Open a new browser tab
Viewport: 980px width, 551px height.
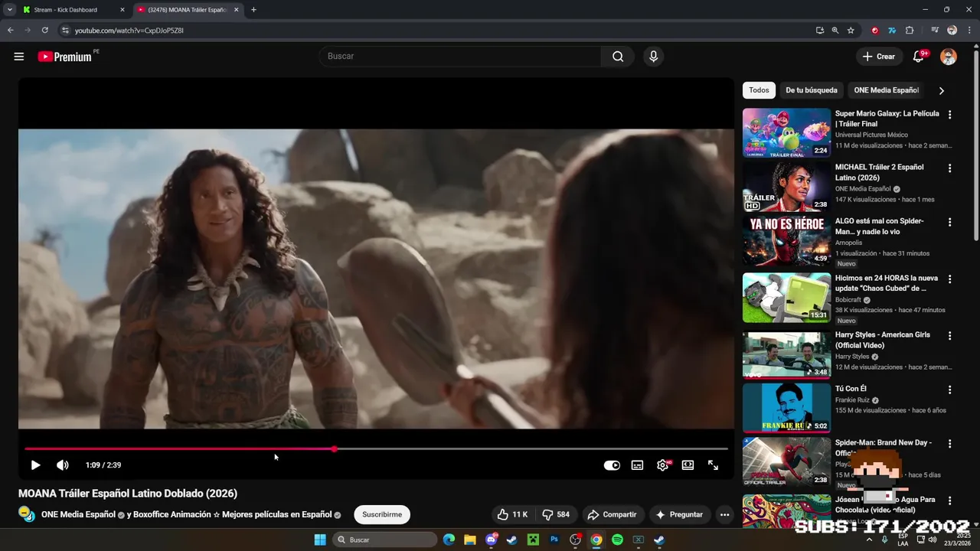tap(253, 10)
